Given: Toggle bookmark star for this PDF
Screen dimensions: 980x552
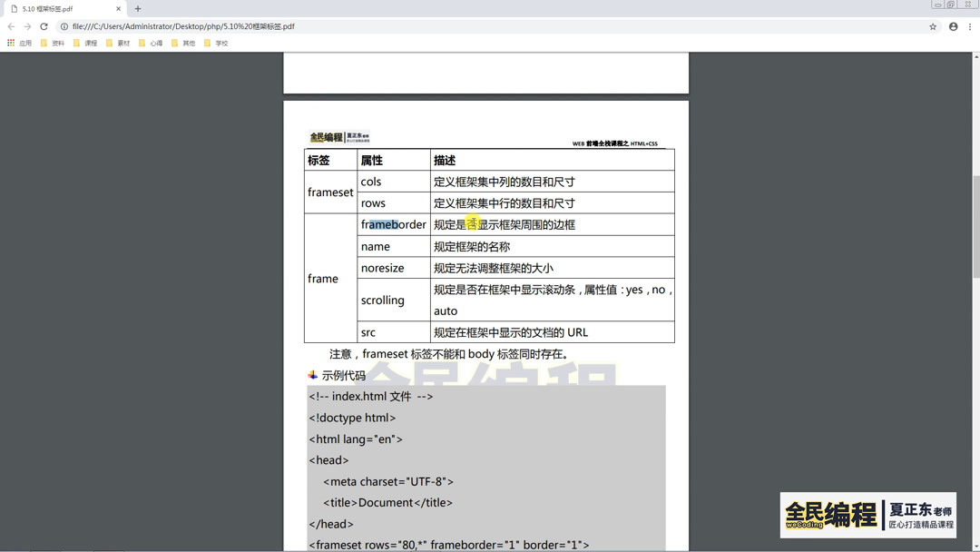Looking at the screenshot, I should point(932,27).
